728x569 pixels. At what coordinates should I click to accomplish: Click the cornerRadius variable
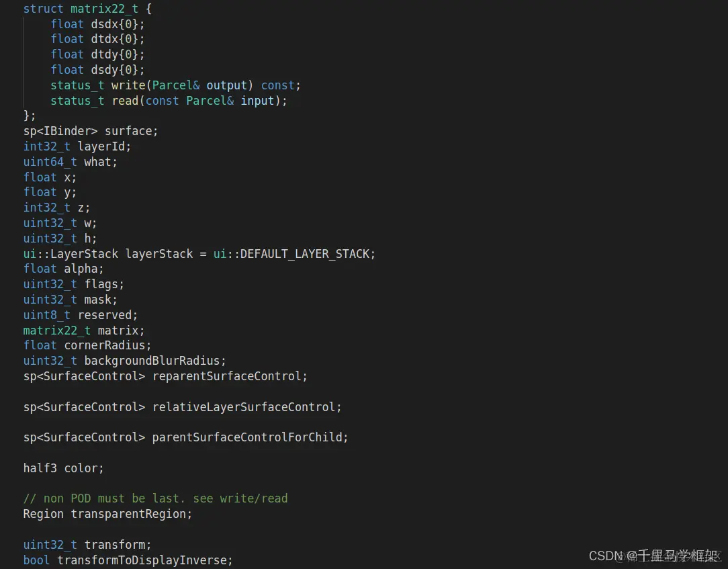pyautogui.click(x=105, y=345)
